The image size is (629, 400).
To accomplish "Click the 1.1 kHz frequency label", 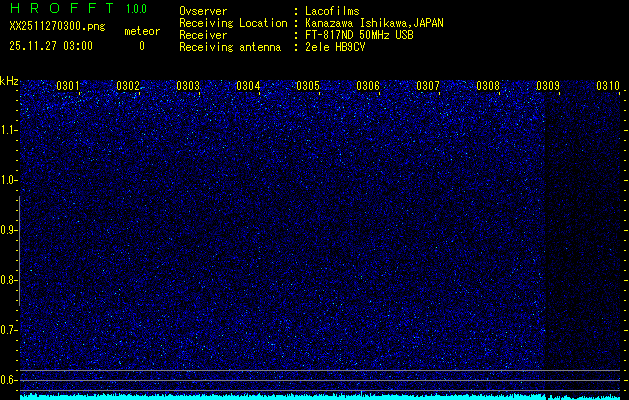I will 9,130.
